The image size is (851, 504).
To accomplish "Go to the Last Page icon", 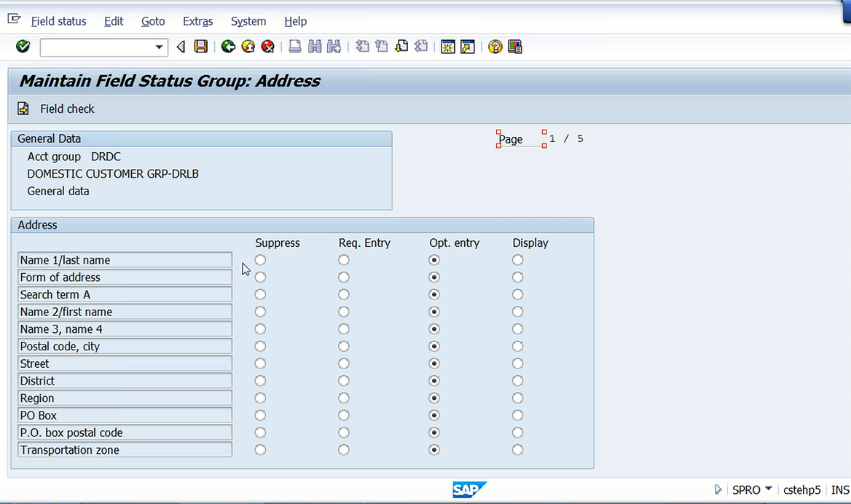I will tap(420, 47).
